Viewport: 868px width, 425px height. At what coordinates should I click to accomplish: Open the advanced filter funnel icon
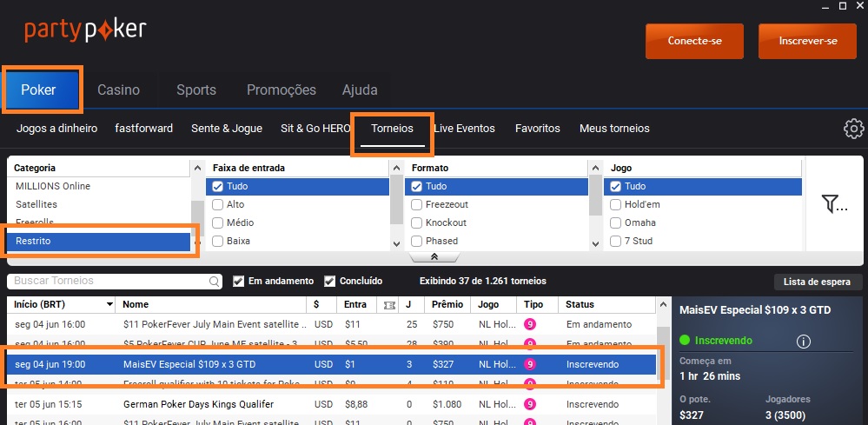[834, 204]
